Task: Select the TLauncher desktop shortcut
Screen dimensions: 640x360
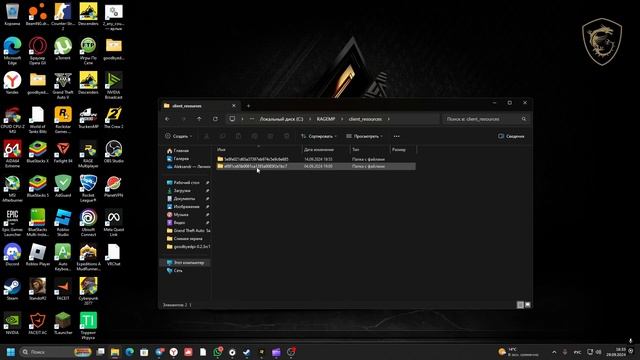Action: pyautogui.click(x=63, y=323)
